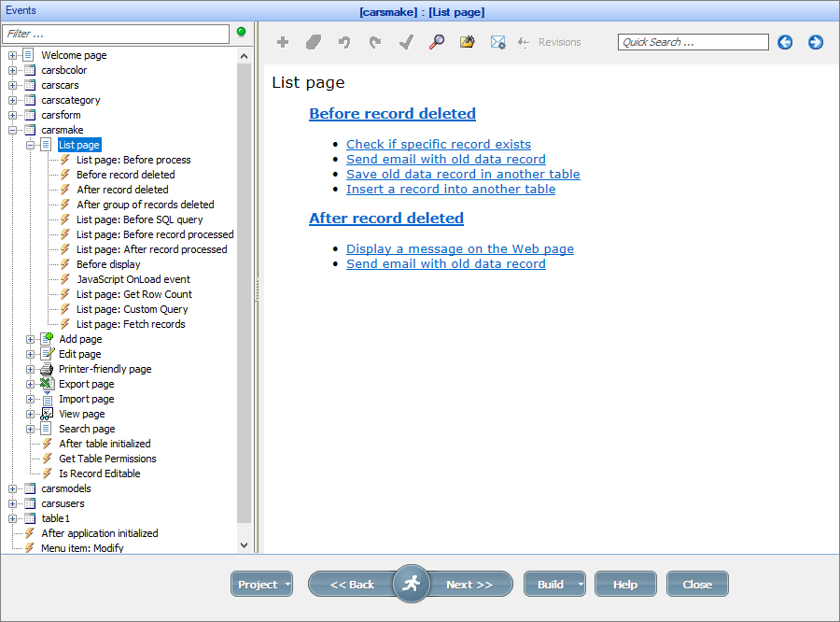
Task: Click the magnifier search icon in toolbar
Action: (436, 42)
